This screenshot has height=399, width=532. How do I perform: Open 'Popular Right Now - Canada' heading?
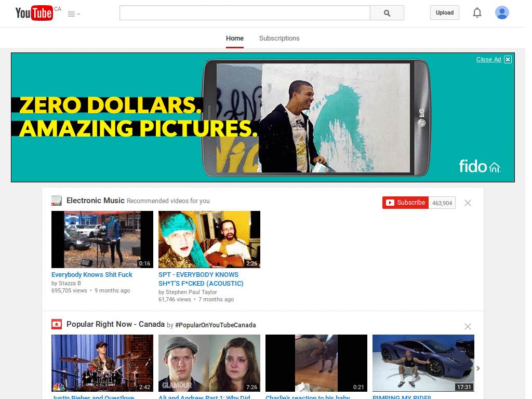tap(115, 324)
